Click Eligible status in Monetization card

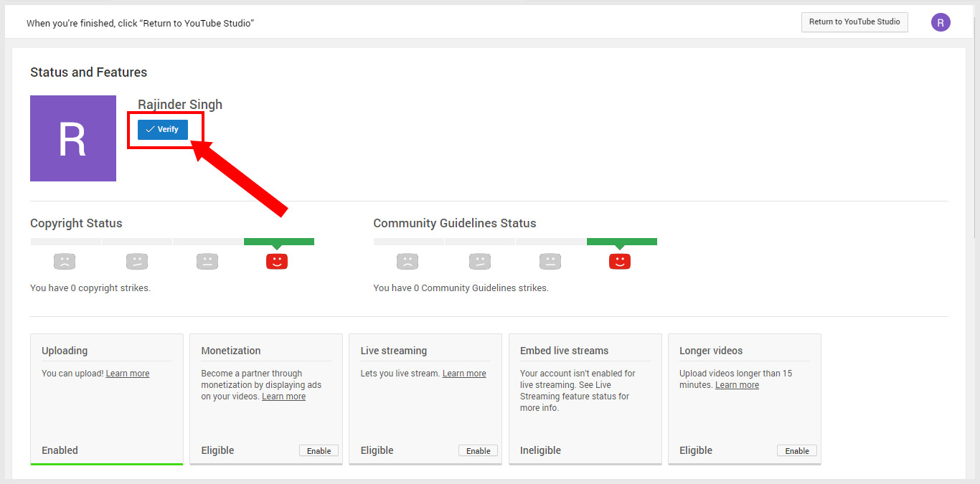[217, 450]
